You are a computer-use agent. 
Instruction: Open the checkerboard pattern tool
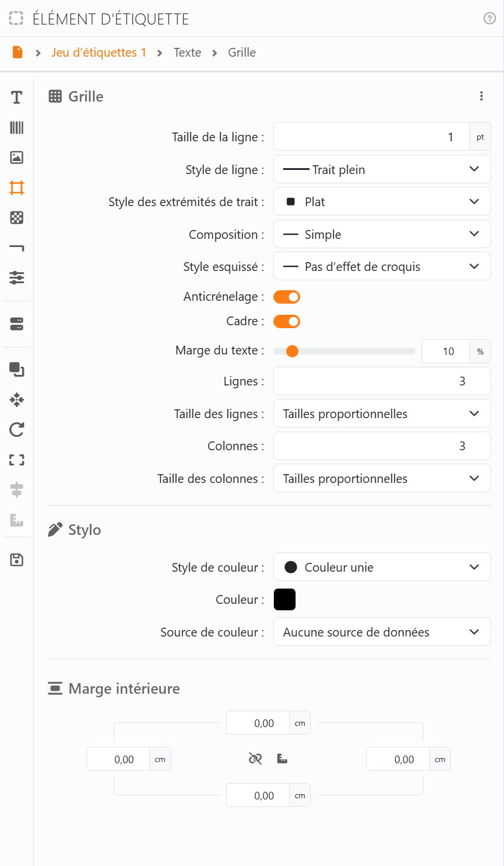[17, 218]
